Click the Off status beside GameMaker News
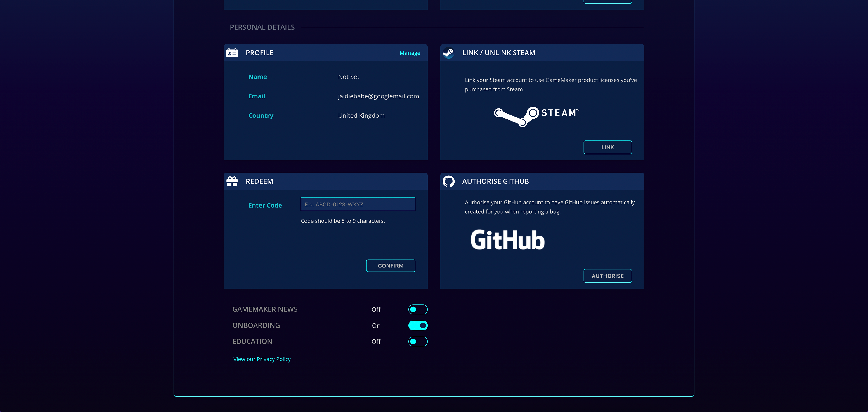The width and height of the screenshot is (868, 412). click(376, 310)
